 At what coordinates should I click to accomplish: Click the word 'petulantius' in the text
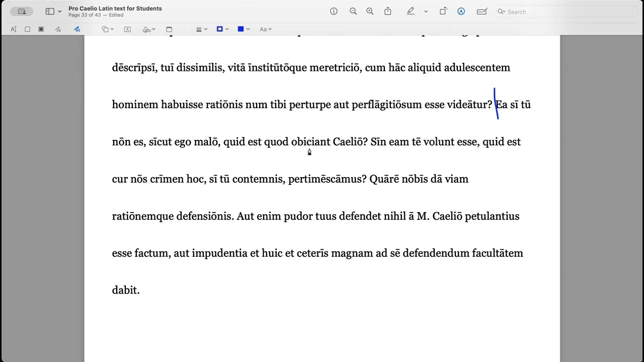click(492, 216)
